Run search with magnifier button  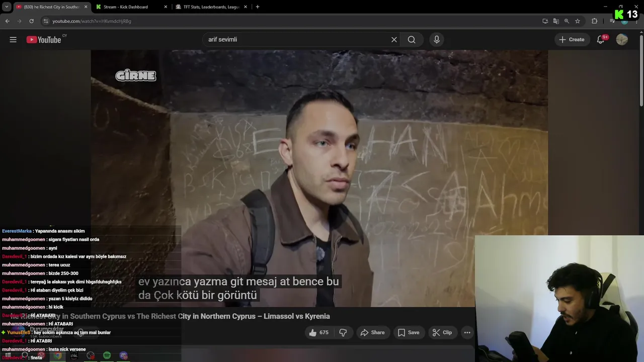(x=412, y=40)
